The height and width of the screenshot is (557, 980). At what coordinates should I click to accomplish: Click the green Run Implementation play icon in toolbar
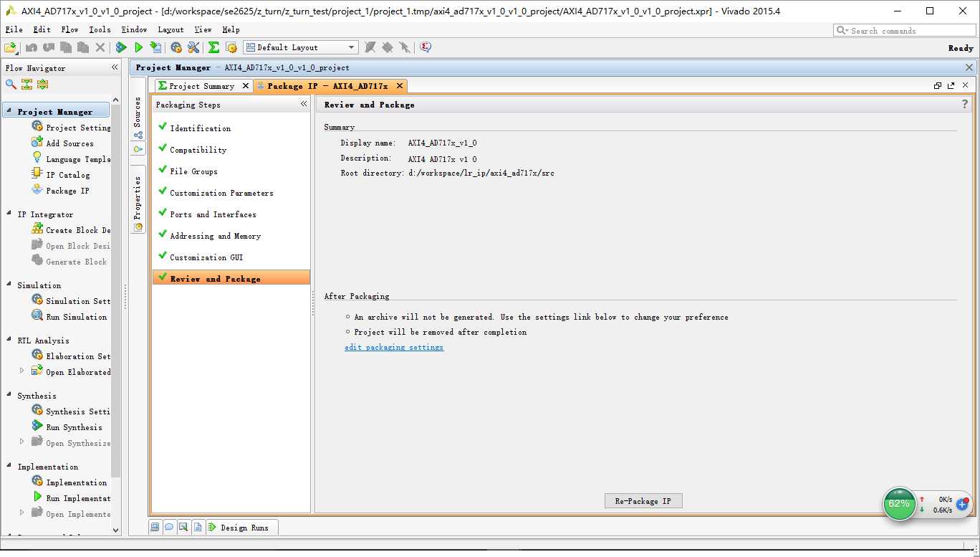[139, 47]
